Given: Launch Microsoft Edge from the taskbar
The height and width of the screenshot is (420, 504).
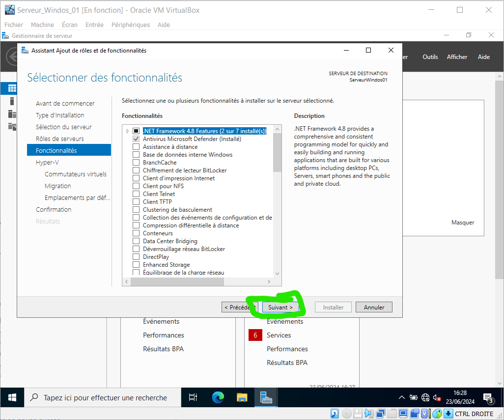Looking at the screenshot, I should click(218, 397).
